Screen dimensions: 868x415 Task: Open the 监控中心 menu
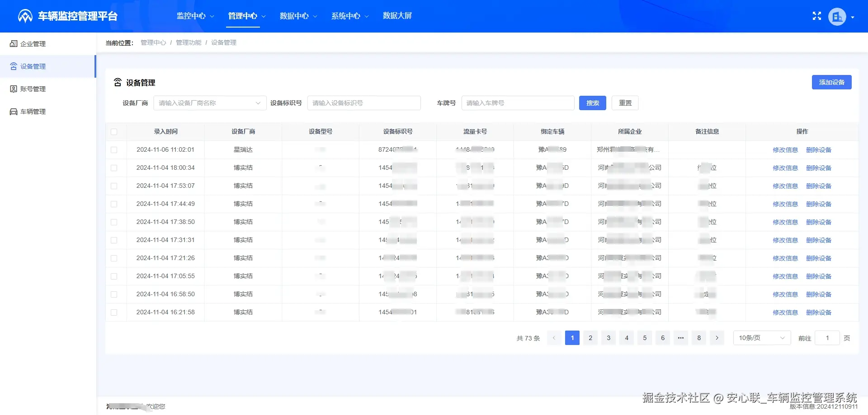point(191,16)
